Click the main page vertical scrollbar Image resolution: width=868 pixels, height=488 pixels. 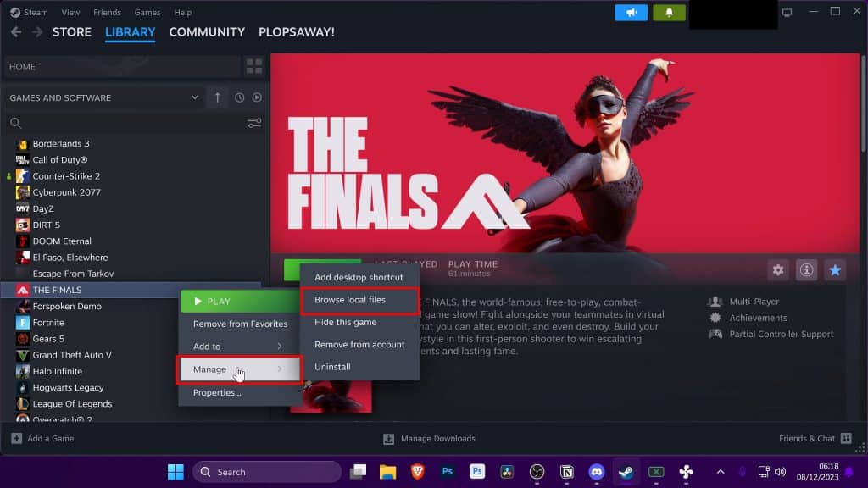pyautogui.click(x=864, y=103)
